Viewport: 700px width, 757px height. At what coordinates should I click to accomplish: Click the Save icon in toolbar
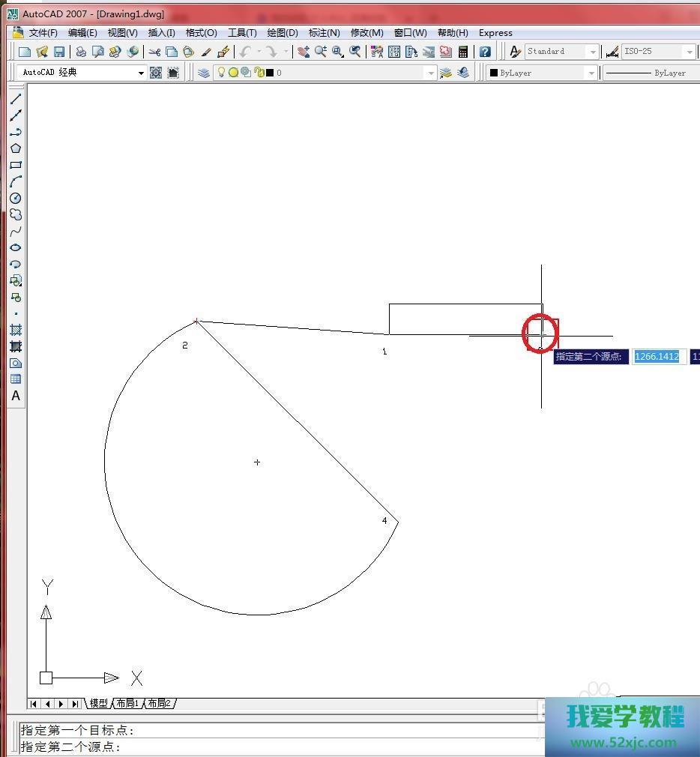point(59,52)
